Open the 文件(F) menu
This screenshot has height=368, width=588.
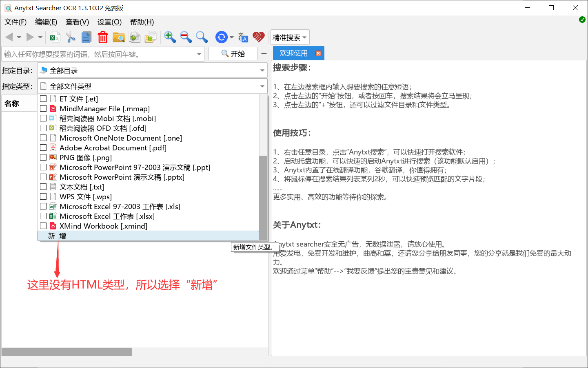[x=16, y=22]
